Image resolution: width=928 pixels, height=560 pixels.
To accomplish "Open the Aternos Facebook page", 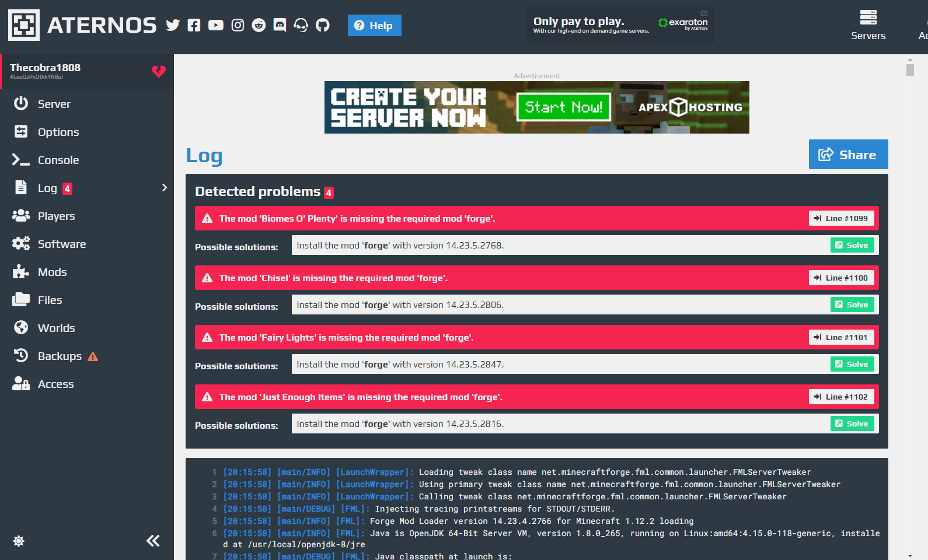I will [194, 25].
